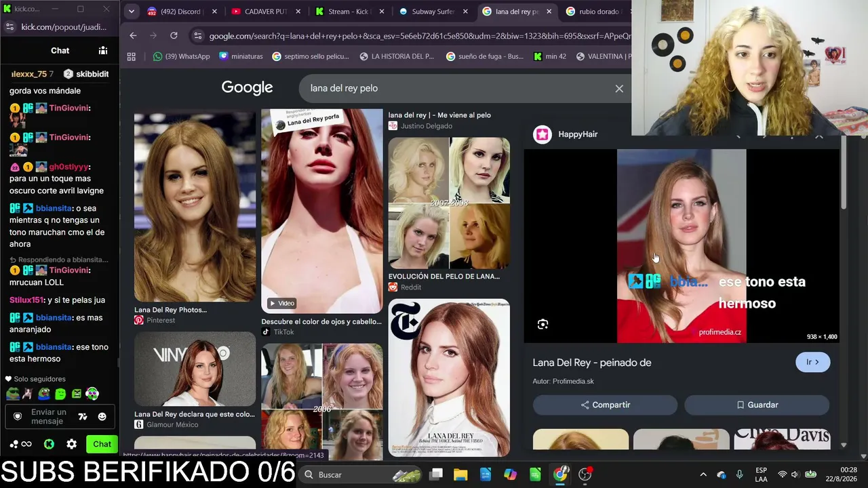
Task: Open chat identity shield icon
Action: pyautogui.click(x=18, y=416)
